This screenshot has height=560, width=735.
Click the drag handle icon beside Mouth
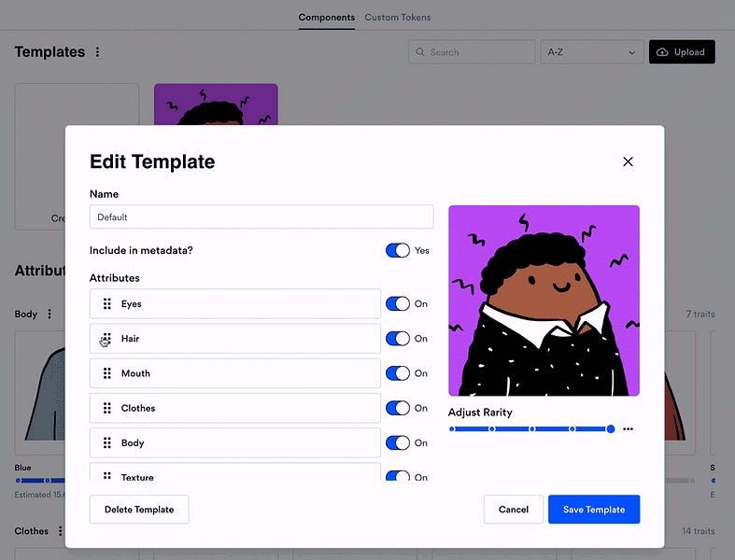107,373
